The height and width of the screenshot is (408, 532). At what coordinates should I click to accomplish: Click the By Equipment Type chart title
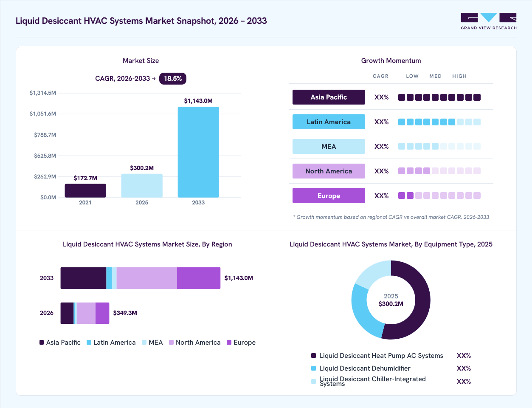point(391,244)
